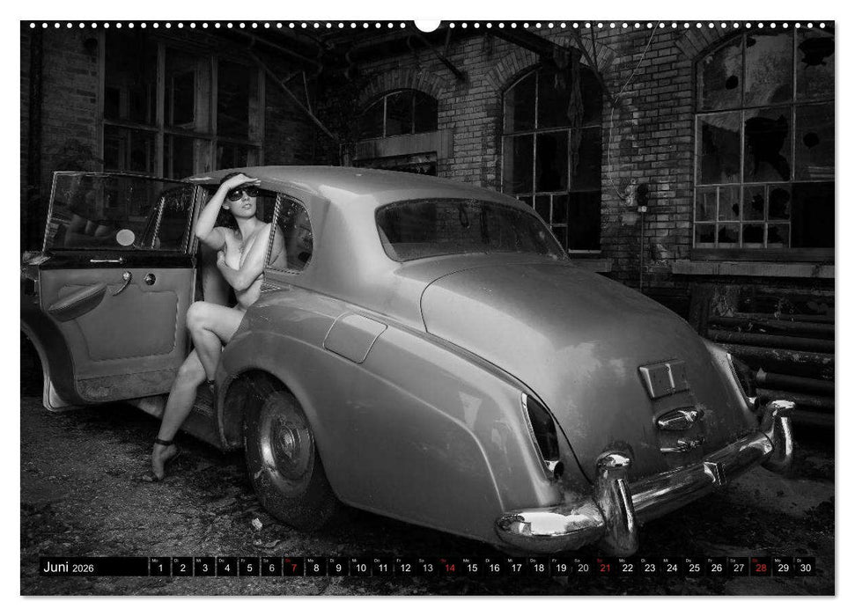855x616 pixels.
Task: Click the final date 30
Action: click(x=806, y=568)
